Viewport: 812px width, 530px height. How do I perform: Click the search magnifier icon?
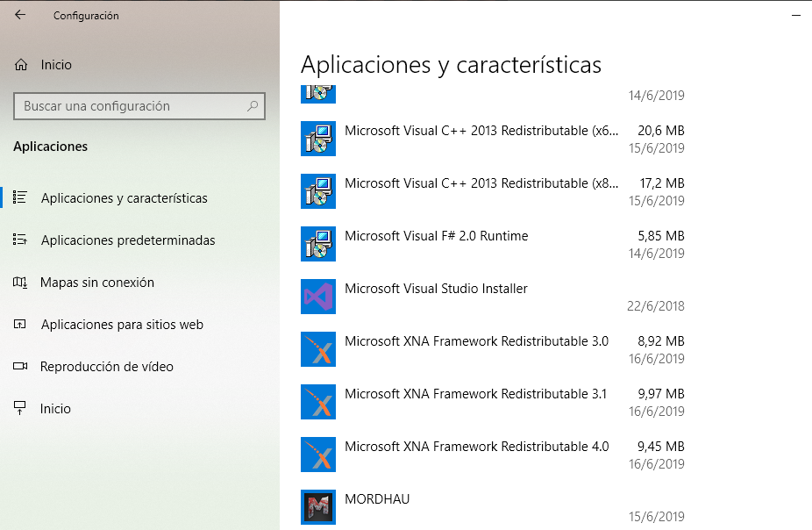pos(253,106)
